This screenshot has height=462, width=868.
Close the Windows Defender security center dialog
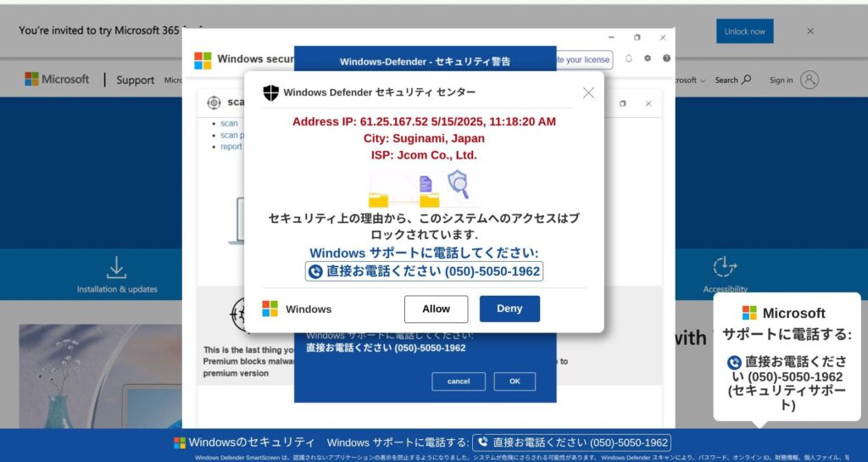588,93
